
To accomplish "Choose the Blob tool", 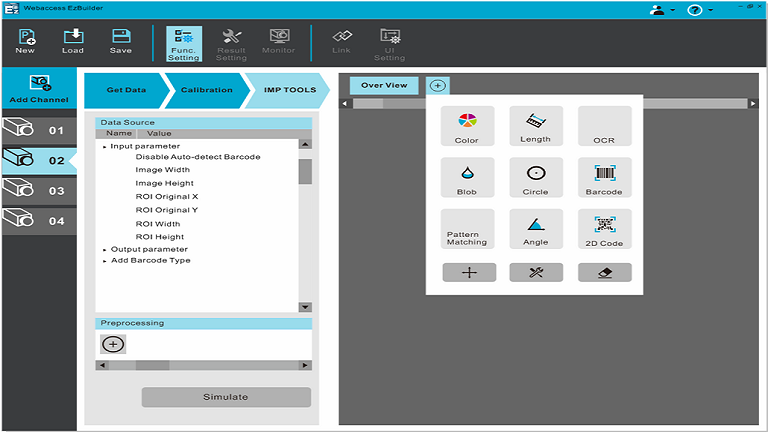I will [x=467, y=178].
